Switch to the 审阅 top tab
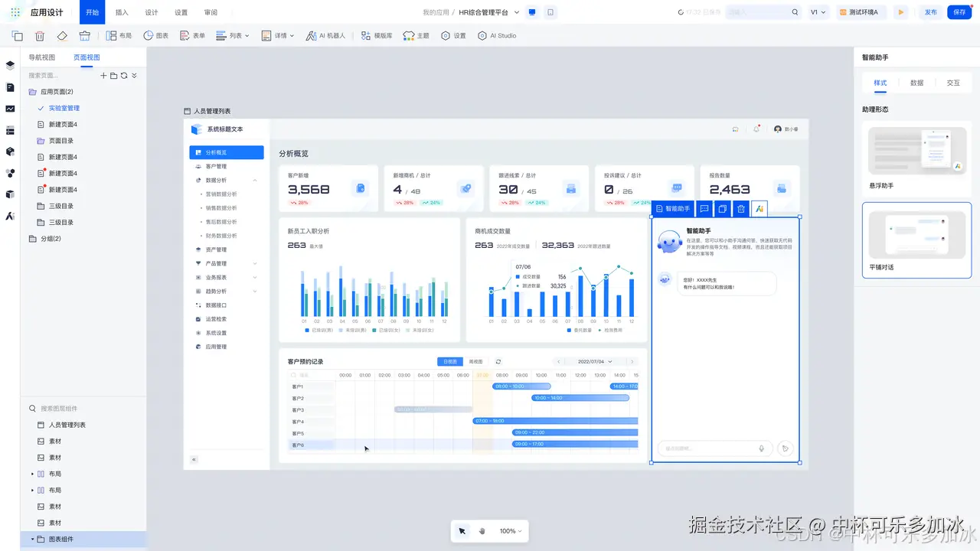This screenshot has width=980, height=551. click(211, 12)
